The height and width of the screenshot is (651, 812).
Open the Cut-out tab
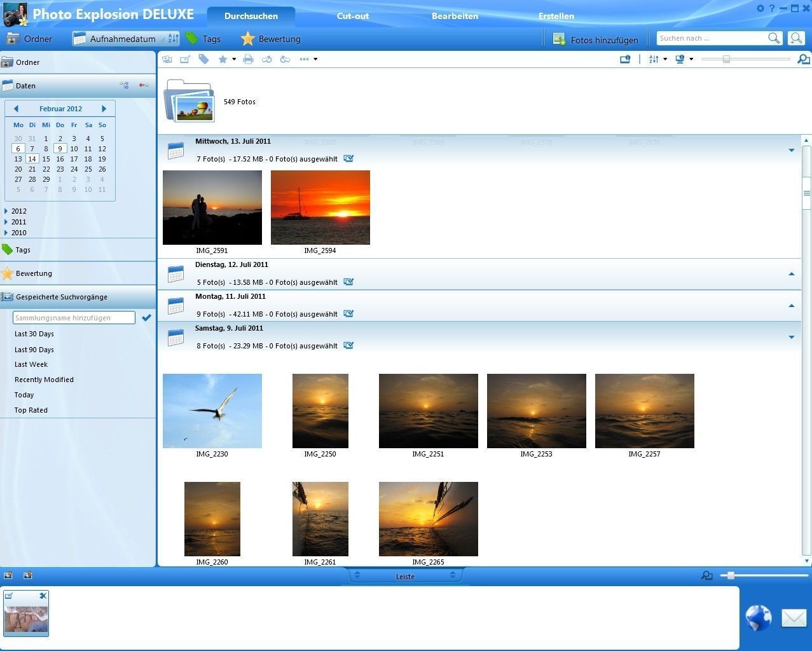coord(352,16)
